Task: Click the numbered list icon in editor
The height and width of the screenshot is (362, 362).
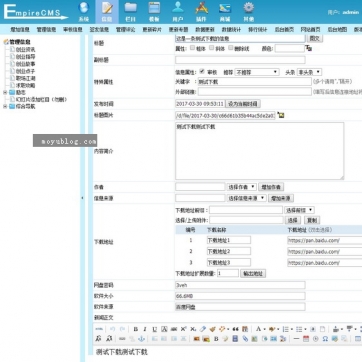Action: pos(286,329)
